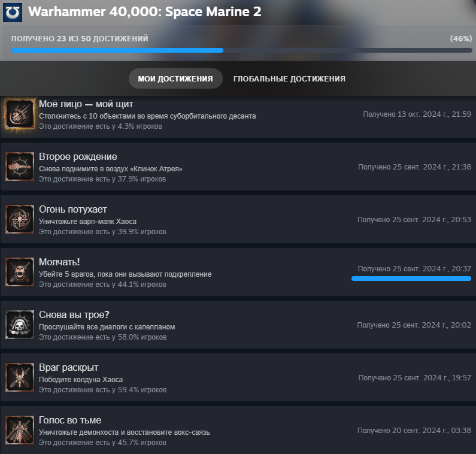Click «Это достижение есть у 39.9% игроков»
Viewport: 476px width, 454px height.
(x=102, y=232)
